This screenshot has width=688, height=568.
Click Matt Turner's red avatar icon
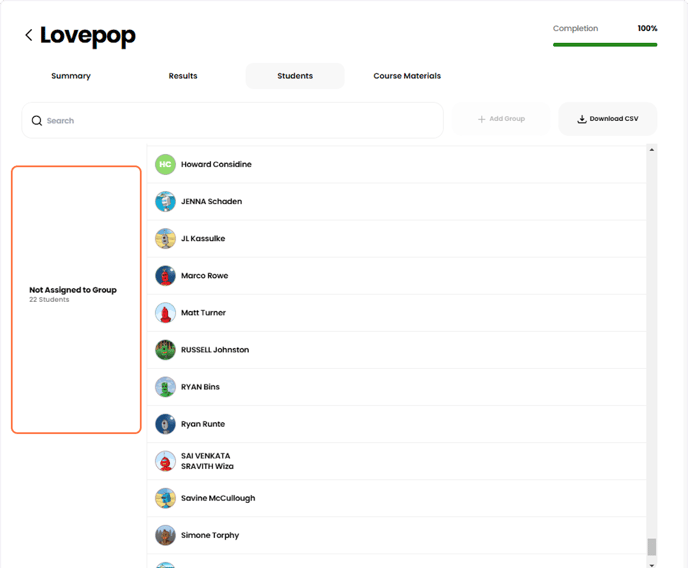[165, 313]
